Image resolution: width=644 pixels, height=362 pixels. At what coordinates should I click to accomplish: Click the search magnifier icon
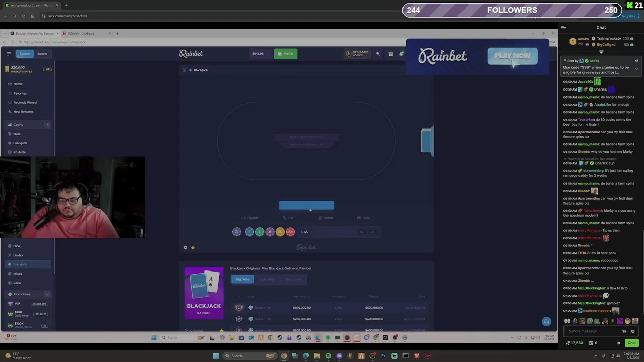378,54
